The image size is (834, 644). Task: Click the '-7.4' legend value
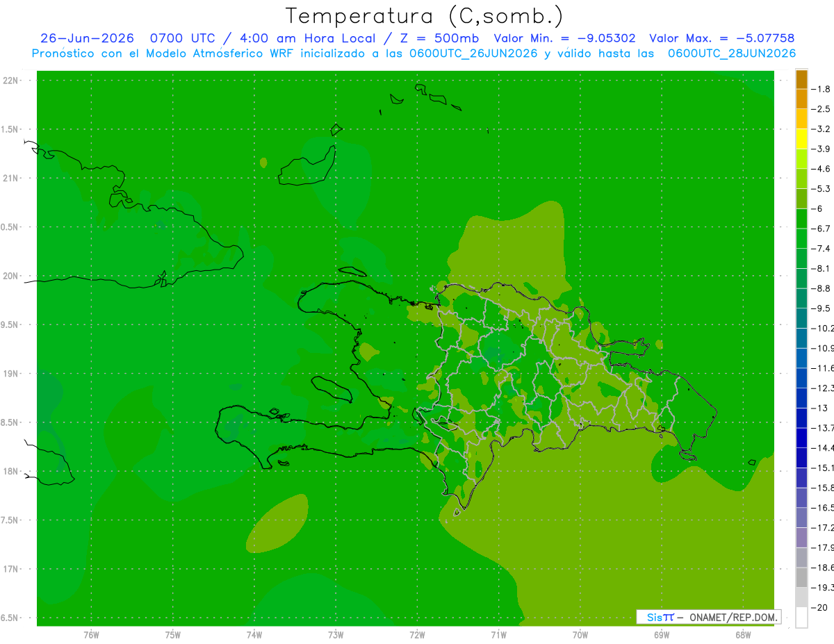(822, 249)
